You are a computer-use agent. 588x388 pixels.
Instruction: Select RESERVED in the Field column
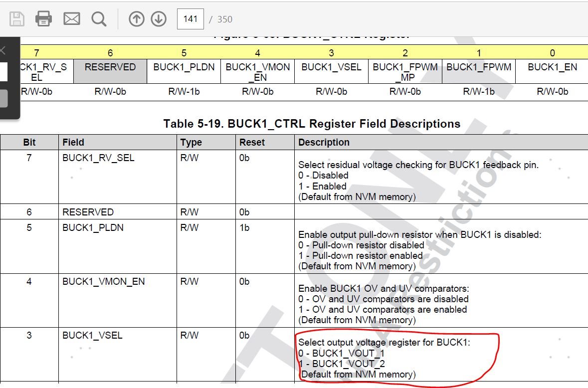pos(88,212)
